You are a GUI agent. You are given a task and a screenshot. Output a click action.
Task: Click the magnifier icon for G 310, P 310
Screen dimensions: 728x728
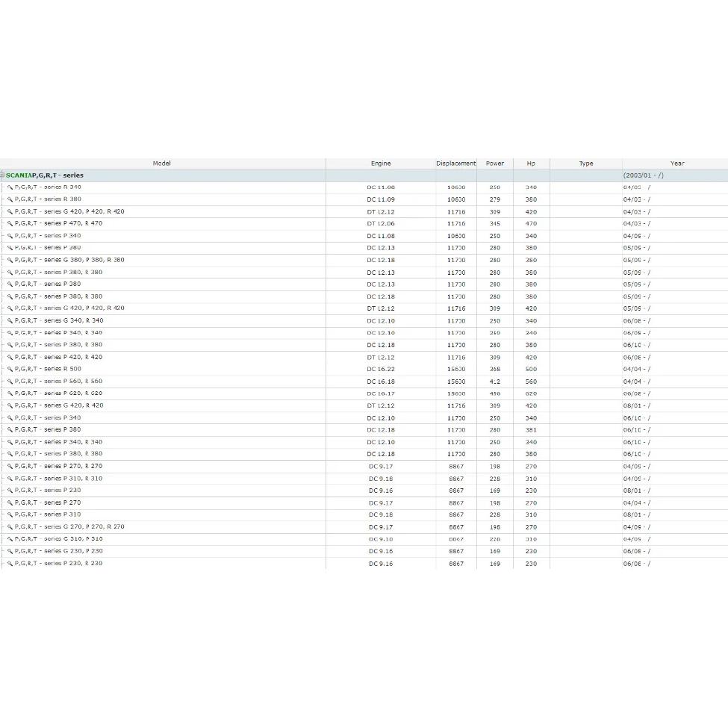(x=10, y=539)
